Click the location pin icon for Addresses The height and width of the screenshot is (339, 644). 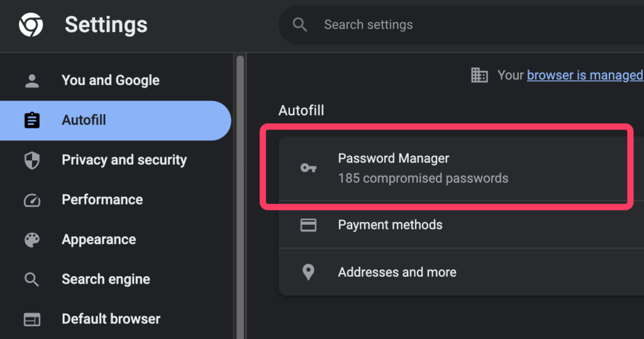pos(308,272)
